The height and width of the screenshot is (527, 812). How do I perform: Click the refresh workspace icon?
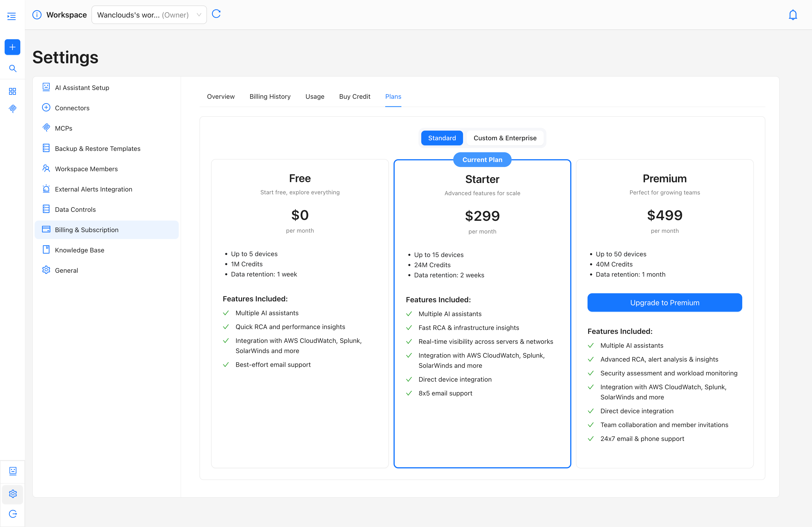pos(216,14)
